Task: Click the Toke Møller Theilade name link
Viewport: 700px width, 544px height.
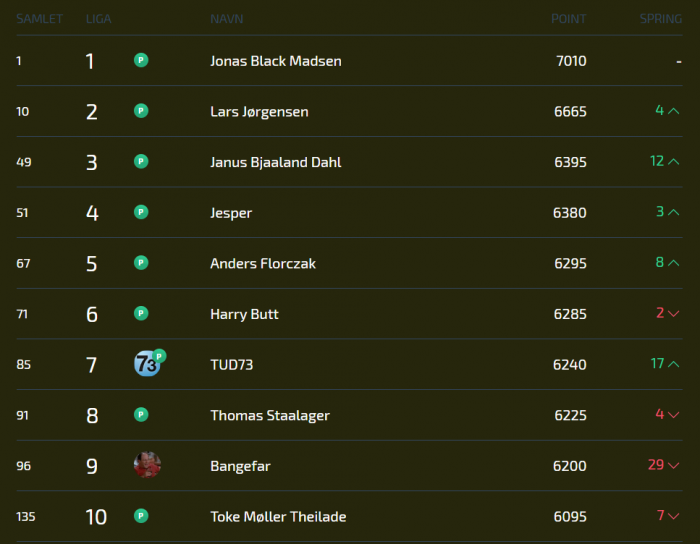Action: coord(278,516)
